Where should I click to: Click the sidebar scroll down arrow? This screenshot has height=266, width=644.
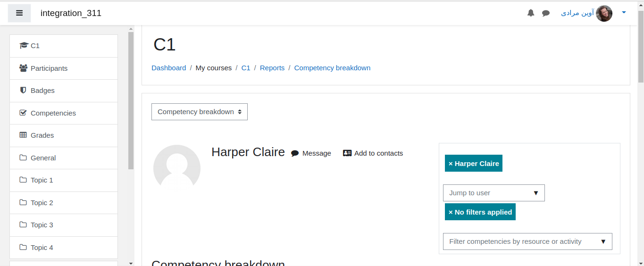click(131, 263)
